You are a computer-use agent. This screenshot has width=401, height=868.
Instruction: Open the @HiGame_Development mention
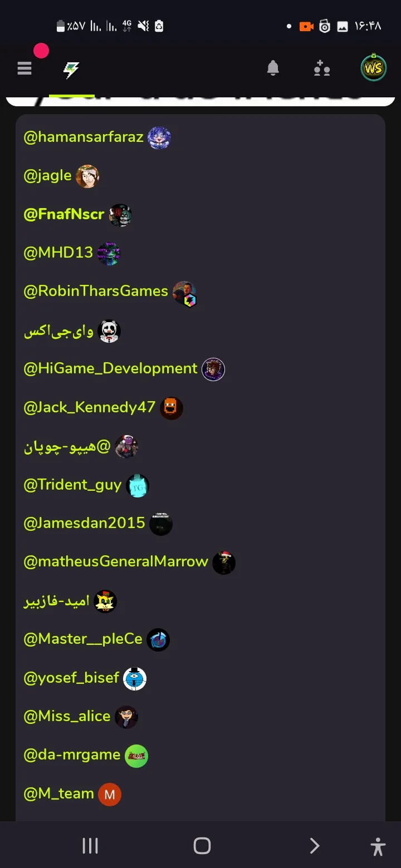(110, 368)
